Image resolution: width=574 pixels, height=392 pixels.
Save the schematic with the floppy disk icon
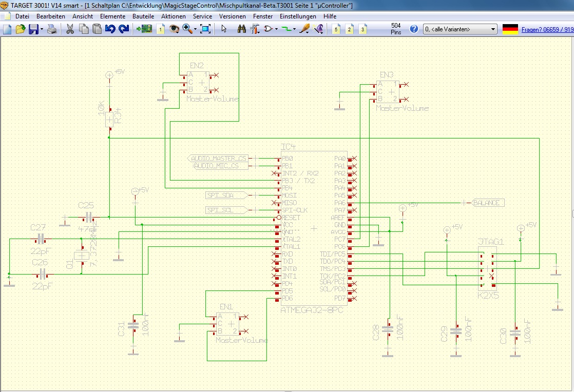(x=33, y=29)
